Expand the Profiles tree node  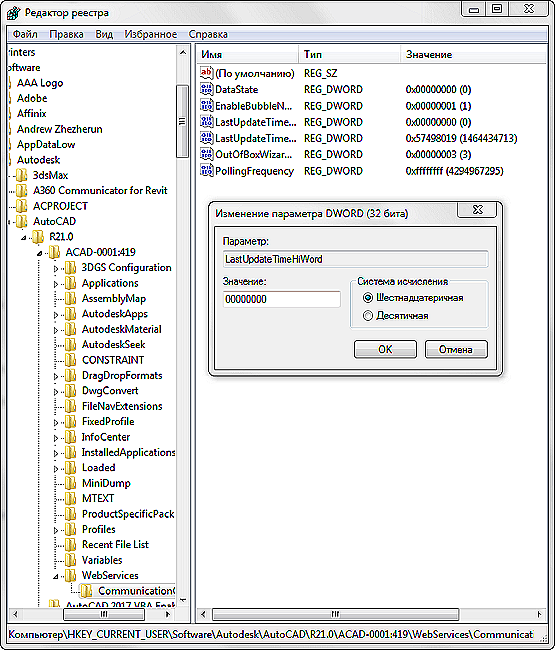click(56, 530)
